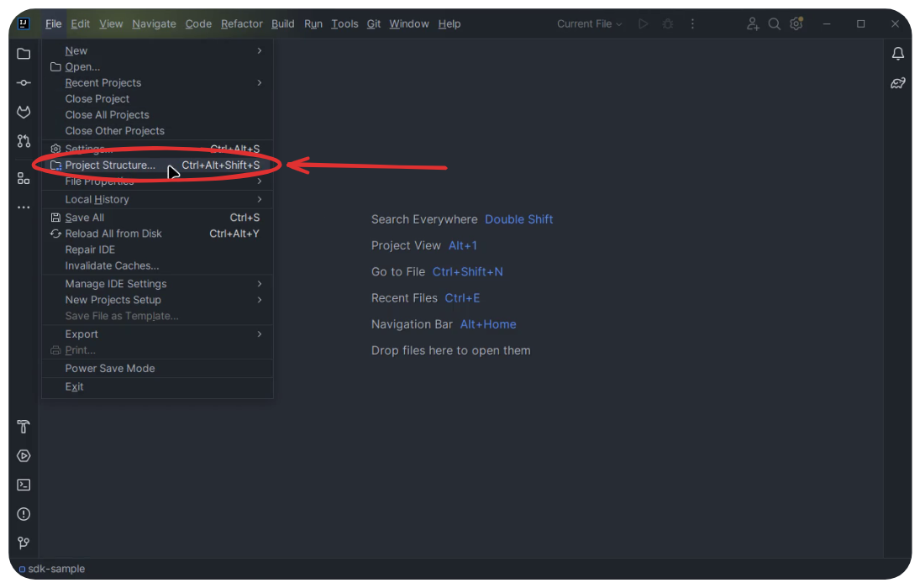This screenshot has width=920, height=588.
Task: Open the Code menu
Action: (198, 24)
